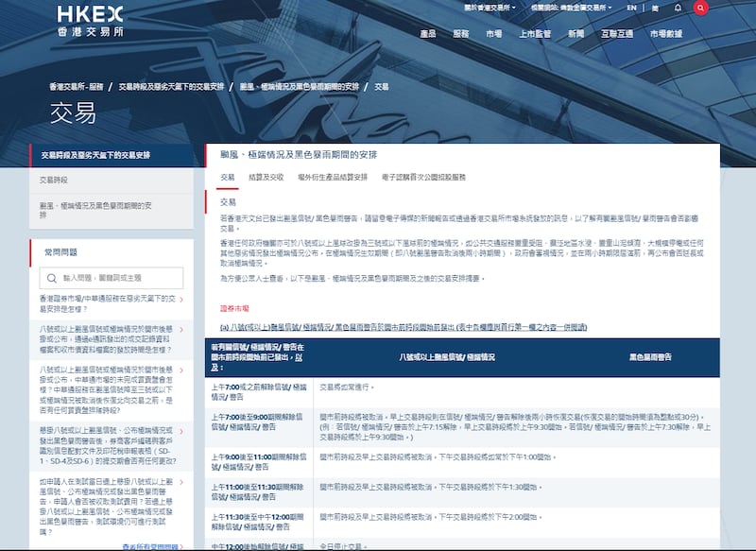Click the 證券市場 red heading
The height and width of the screenshot is (551, 756).
pyautogui.click(x=234, y=308)
